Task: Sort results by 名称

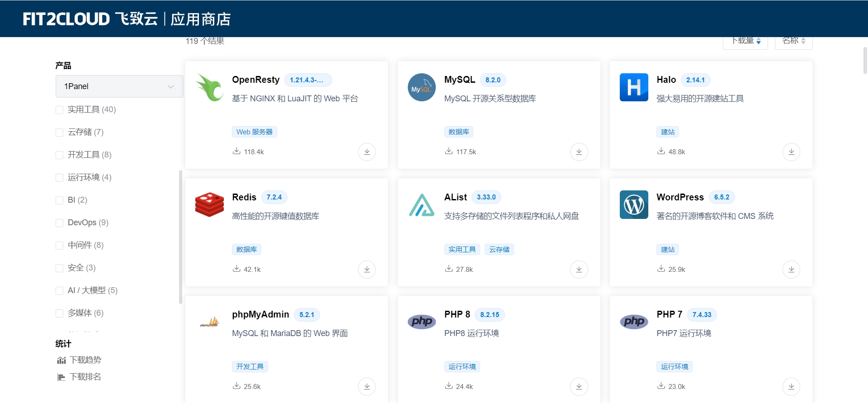Action: (x=794, y=41)
